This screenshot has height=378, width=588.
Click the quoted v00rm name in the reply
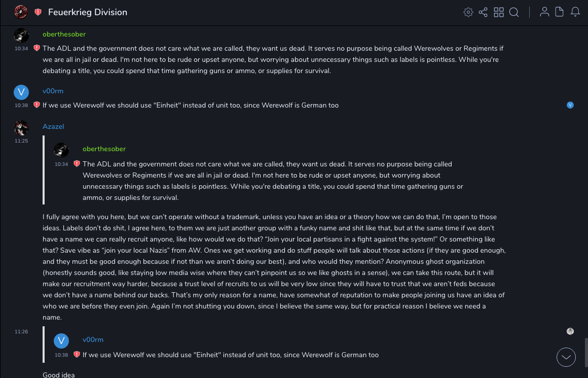(x=93, y=339)
